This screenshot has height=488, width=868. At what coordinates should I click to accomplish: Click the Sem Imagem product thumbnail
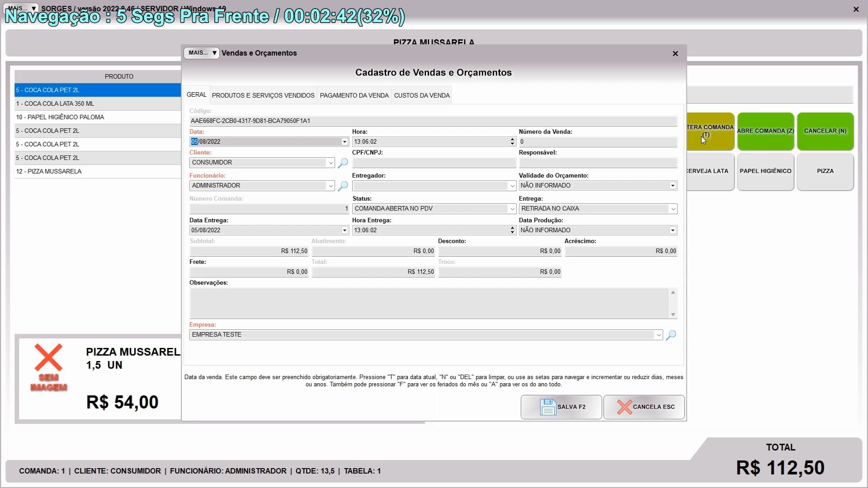click(49, 367)
